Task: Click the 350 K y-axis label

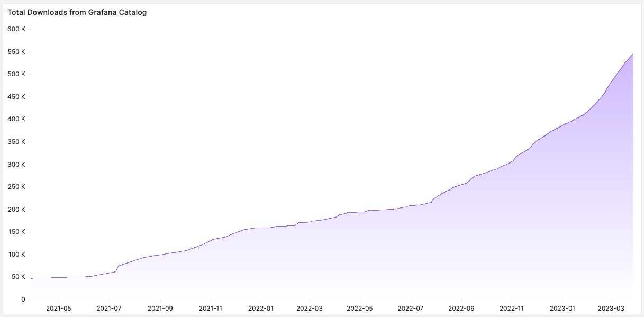Action: click(x=16, y=142)
